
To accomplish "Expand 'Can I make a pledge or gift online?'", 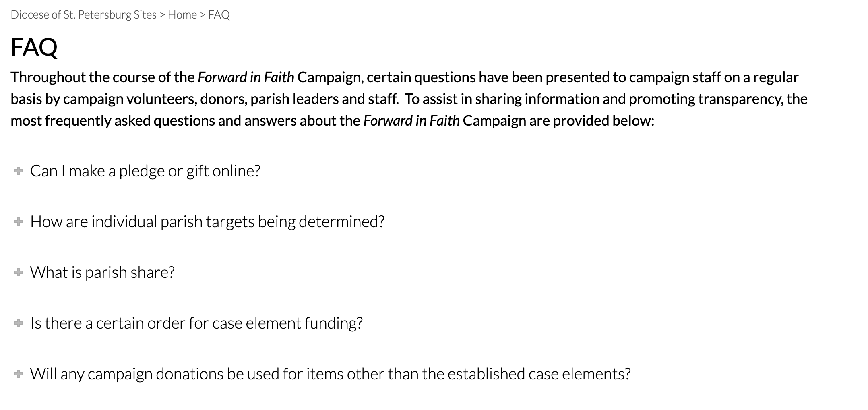I will point(145,171).
